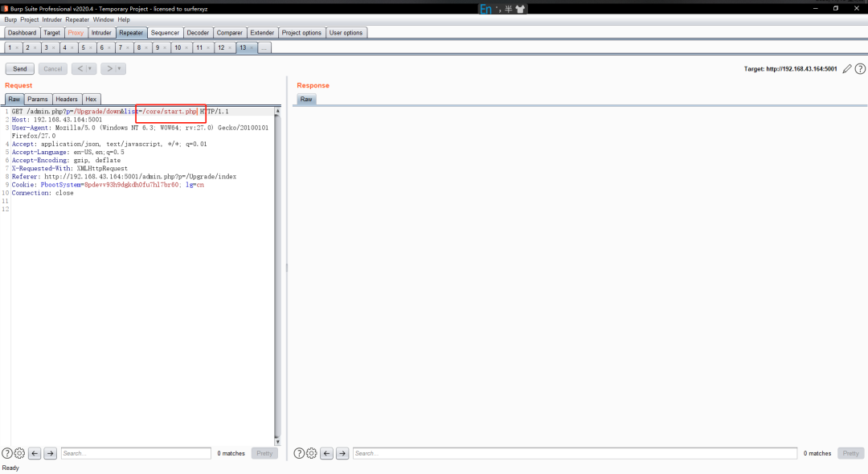Open the Window menu
The height and width of the screenshot is (474, 868).
pyautogui.click(x=103, y=19)
